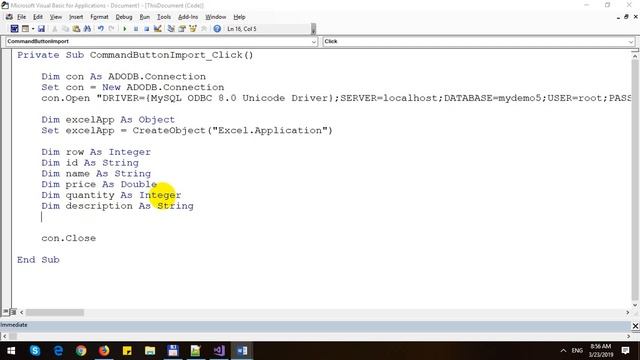Click the ENG language indicator
This screenshot has height=360, width=640.
(577, 351)
